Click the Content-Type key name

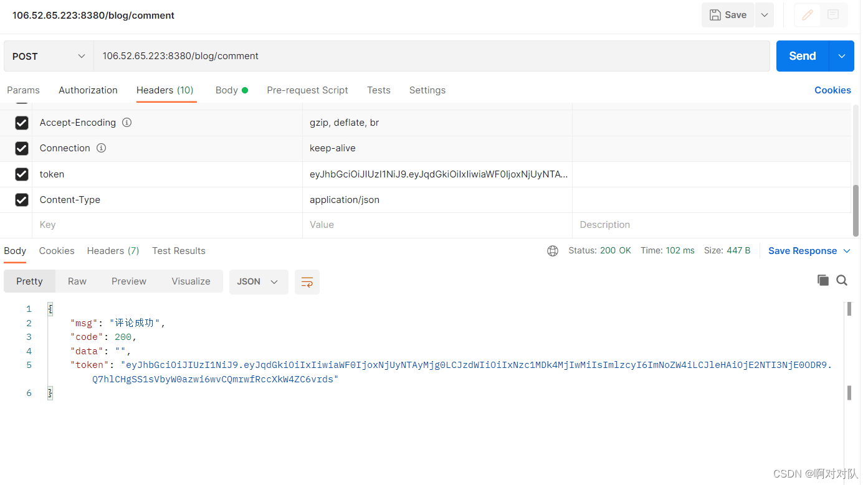(70, 200)
